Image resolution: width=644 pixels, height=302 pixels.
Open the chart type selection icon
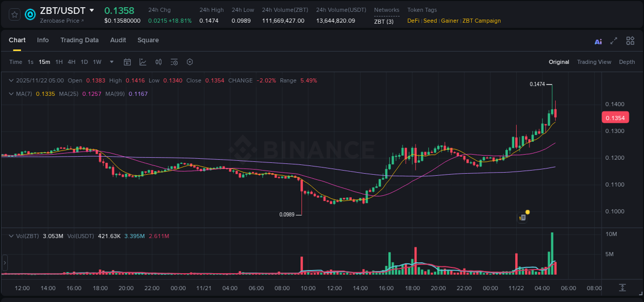click(143, 62)
